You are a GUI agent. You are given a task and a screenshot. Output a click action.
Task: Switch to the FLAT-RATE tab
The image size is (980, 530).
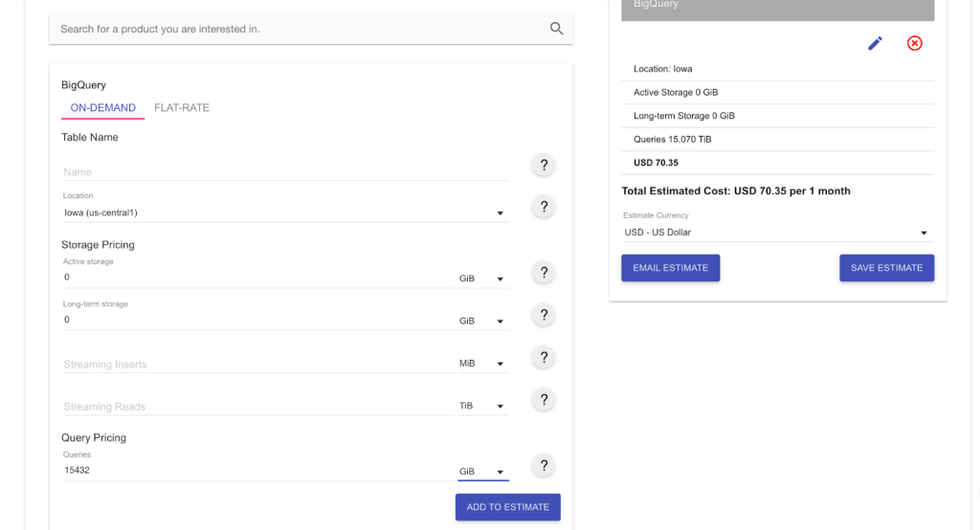181,107
